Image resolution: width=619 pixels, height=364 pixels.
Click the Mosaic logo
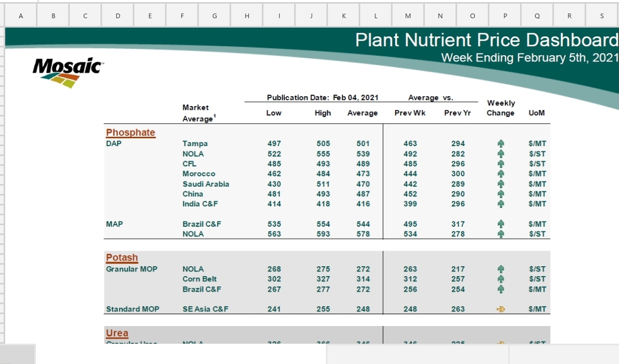[x=68, y=72]
